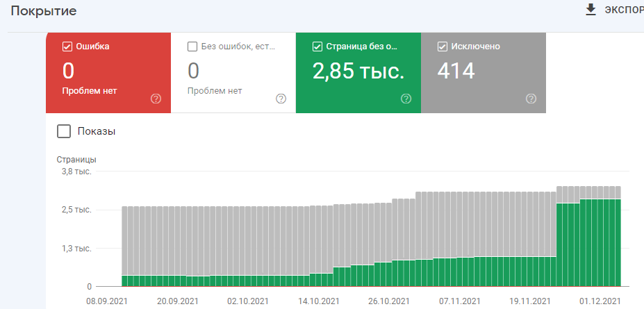Screen dimensions: 644x309
Task: Click help icon in white 'Без ошибок, есть' card
Action: 281,99
